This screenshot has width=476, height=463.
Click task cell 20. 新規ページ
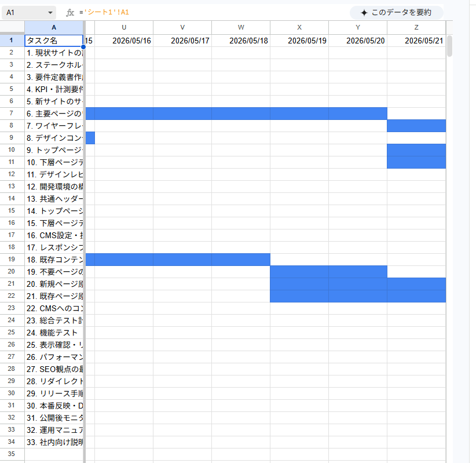pyautogui.click(x=54, y=284)
